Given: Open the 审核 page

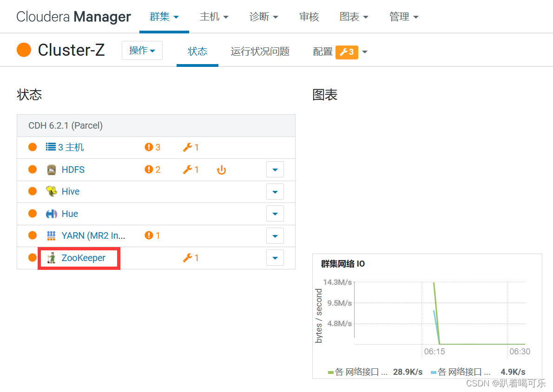Looking at the screenshot, I should (309, 17).
